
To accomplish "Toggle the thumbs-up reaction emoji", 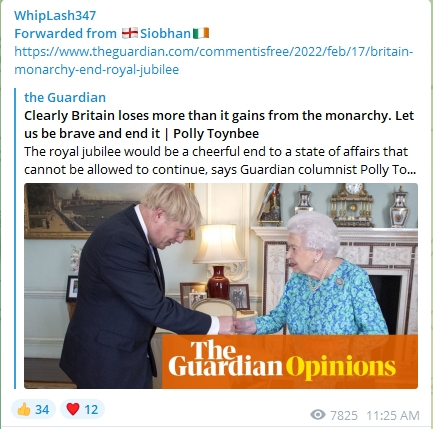I will coord(24,409).
